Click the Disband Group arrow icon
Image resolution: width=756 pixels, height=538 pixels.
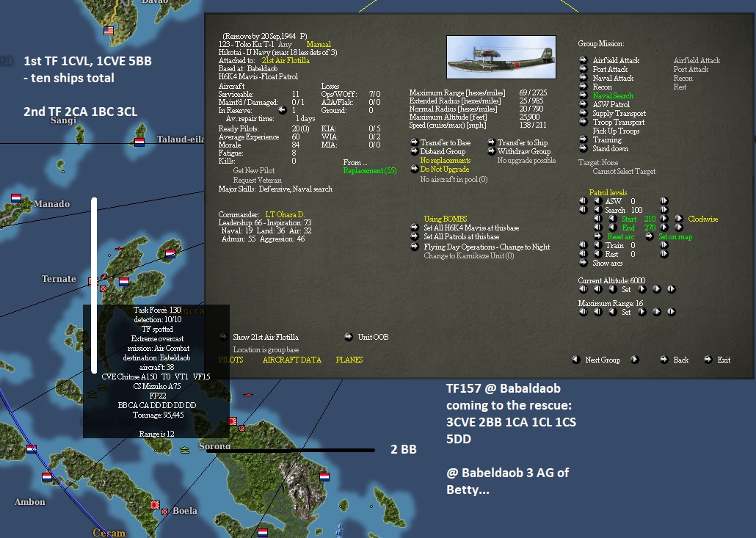[x=414, y=151]
